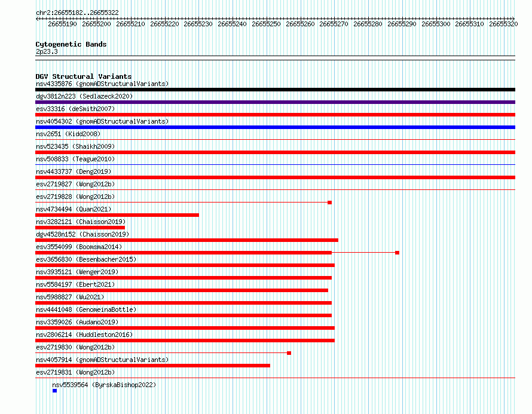Click nsv2806214 (Huddleston2016) label
Screen dimensions: 532x414
tap(84, 335)
